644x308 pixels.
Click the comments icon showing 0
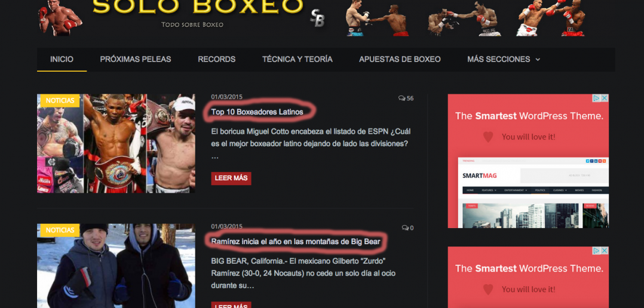point(405,227)
